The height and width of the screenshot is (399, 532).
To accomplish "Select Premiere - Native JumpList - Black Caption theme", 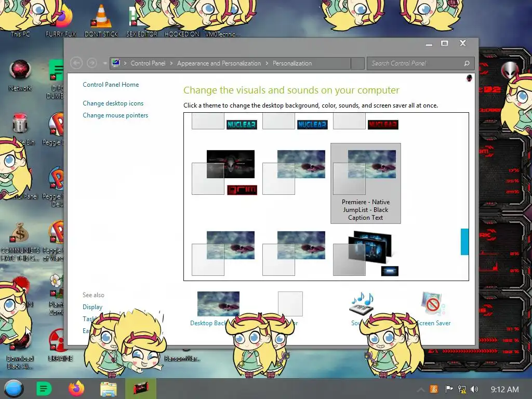I will pos(365,183).
